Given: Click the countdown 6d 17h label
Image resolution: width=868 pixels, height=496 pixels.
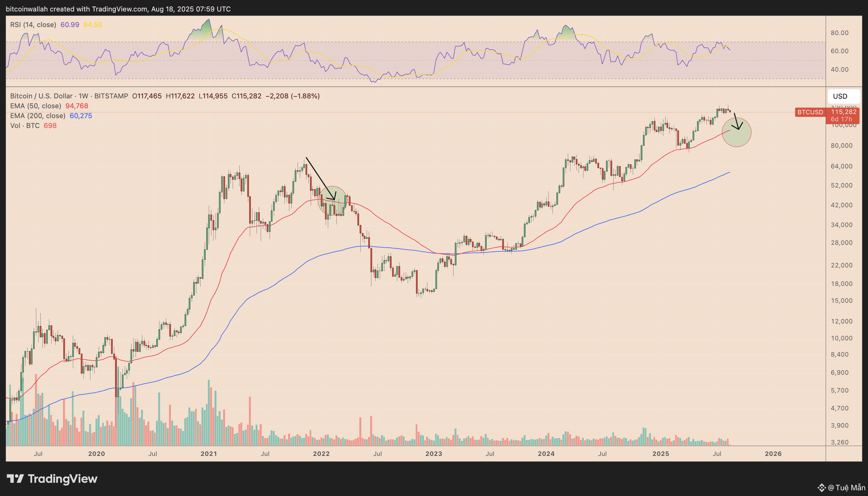Looking at the screenshot, I should tap(842, 119).
